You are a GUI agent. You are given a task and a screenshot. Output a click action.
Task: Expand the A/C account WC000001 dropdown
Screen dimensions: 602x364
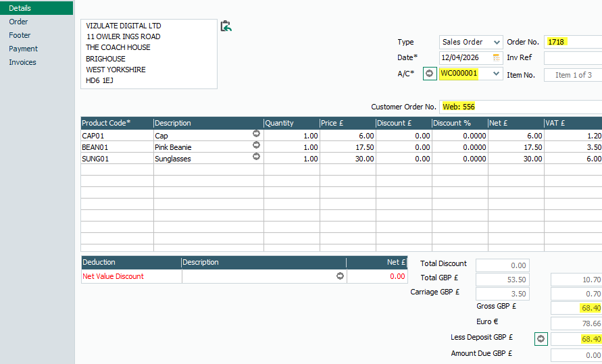click(x=497, y=74)
